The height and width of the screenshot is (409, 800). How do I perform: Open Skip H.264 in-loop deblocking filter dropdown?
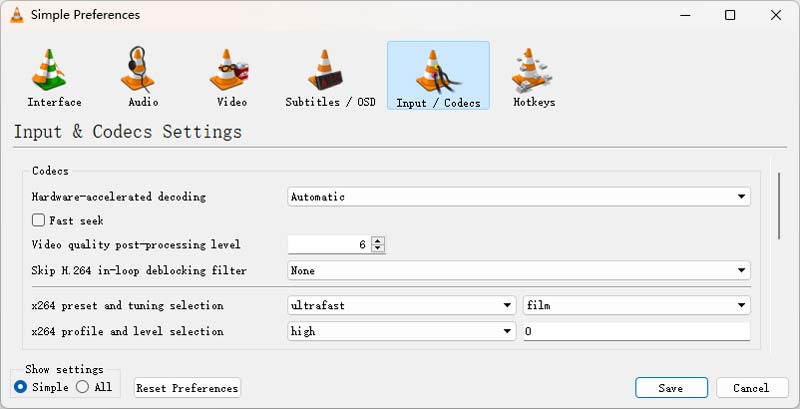518,270
